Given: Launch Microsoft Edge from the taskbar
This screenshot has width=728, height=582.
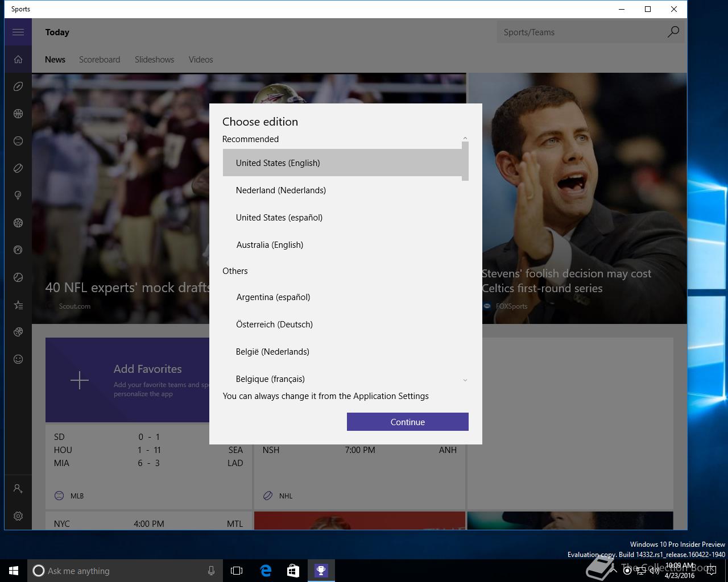Looking at the screenshot, I should click(x=266, y=571).
